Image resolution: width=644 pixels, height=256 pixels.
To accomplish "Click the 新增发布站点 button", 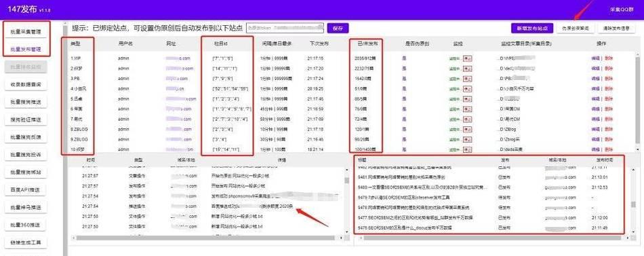I will click(532, 28).
